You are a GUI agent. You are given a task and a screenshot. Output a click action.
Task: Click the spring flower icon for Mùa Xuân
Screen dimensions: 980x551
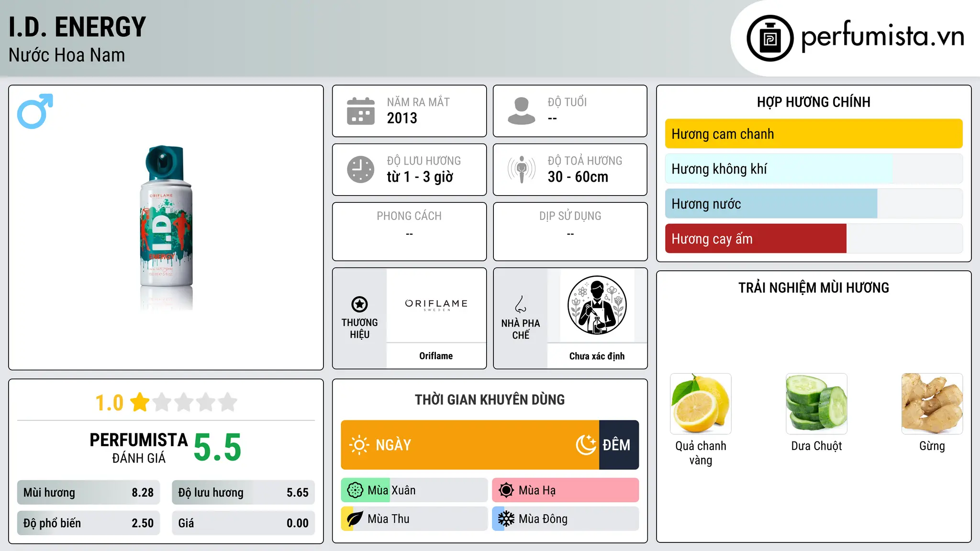click(355, 490)
